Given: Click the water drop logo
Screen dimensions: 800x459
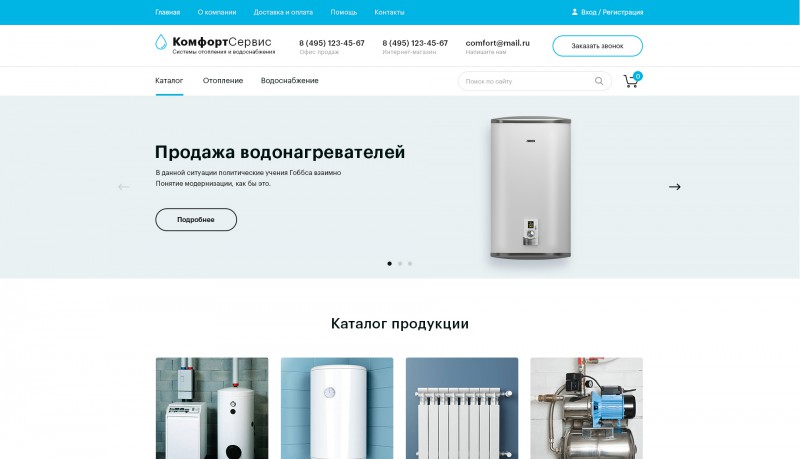Looking at the screenshot, I should pos(161,42).
